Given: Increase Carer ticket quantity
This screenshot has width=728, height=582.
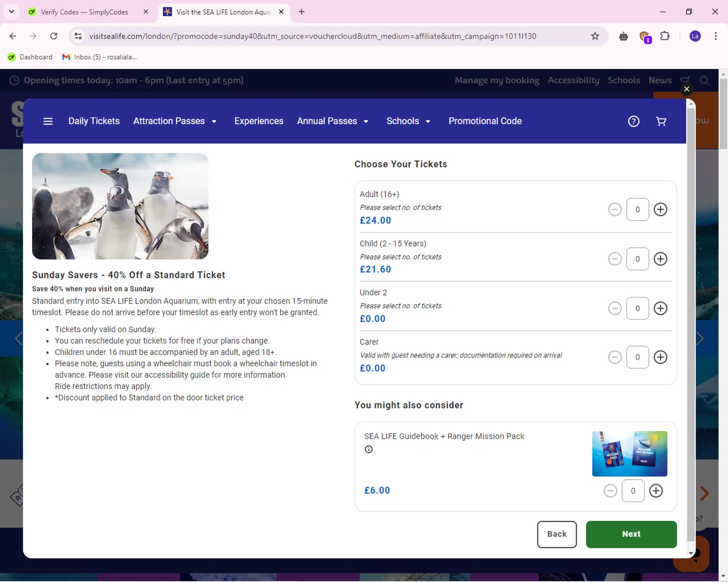Looking at the screenshot, I should click(x=661, y=357).
